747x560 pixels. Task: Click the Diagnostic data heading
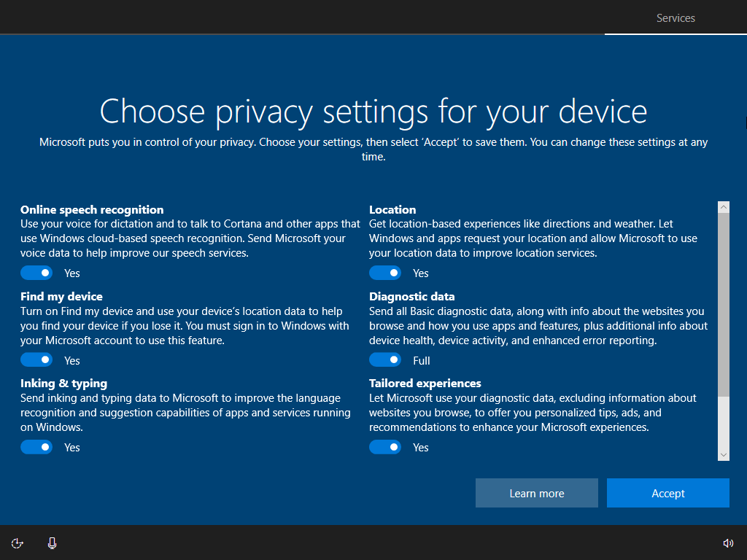(x=412, y=296)
